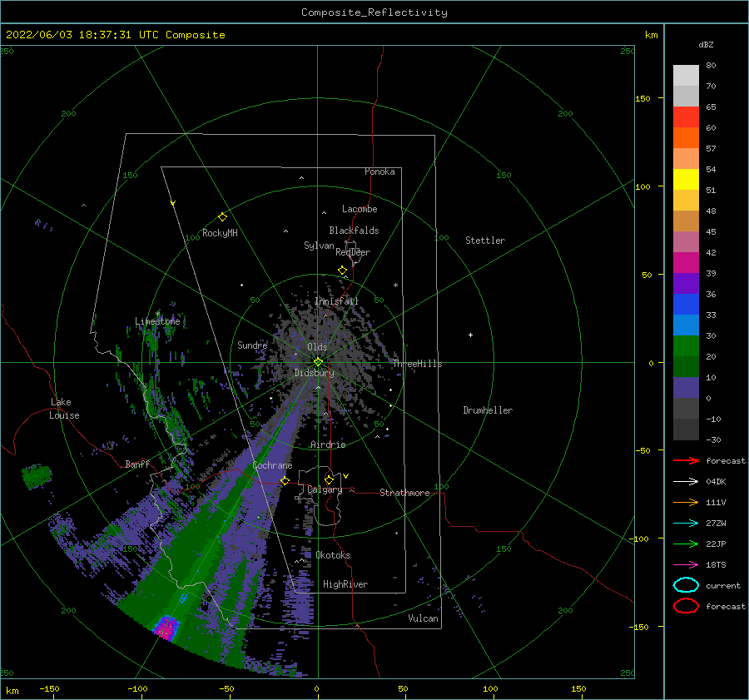
Task: Click the Limestone label
Action: point(157,321)
